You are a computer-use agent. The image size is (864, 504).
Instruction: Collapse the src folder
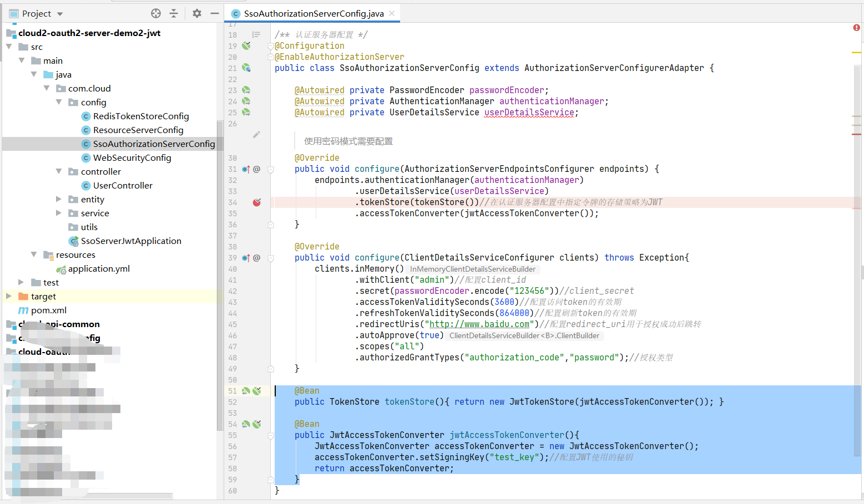[x=9, y=47]
